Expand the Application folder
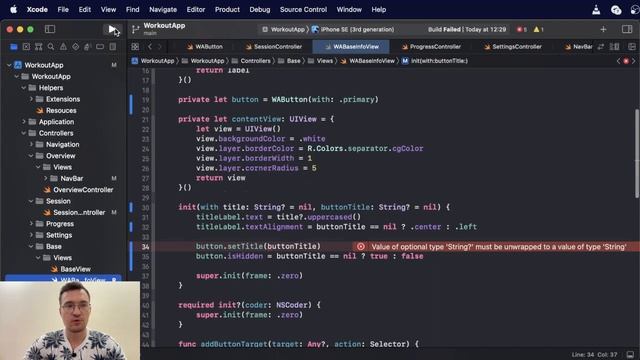 (x=24, y=122)
